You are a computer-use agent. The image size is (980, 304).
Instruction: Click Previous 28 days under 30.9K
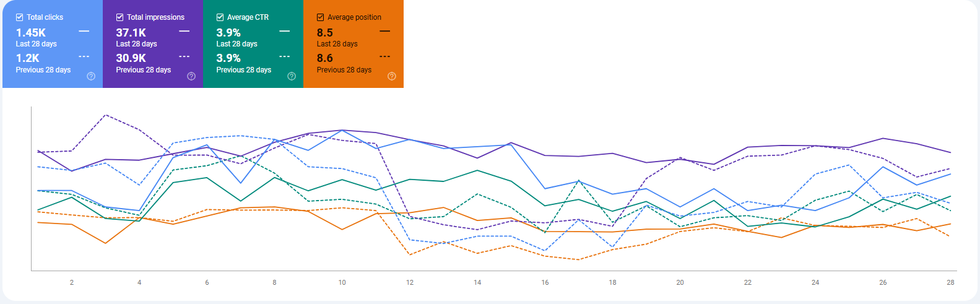(x=144, y=70)
